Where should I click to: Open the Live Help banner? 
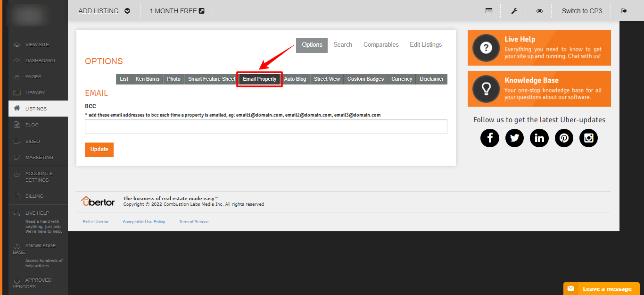pos(539,48)
